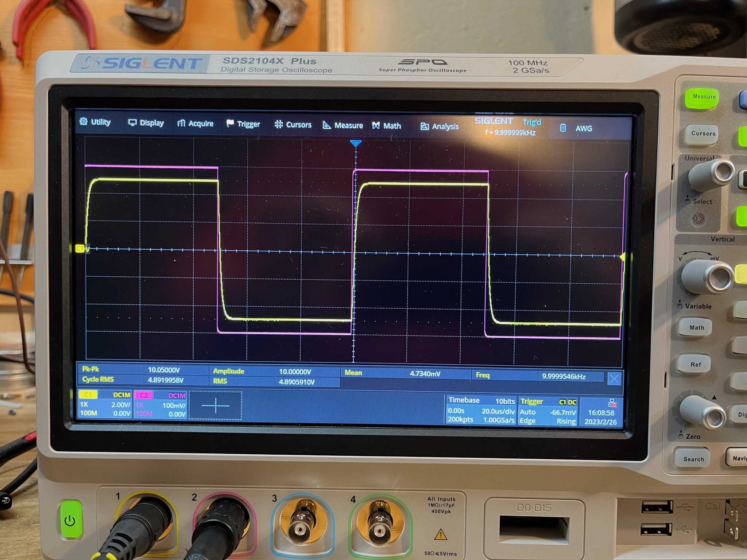This screenshot has width=747, height=560.
Task: Open the Trigger menu
Action: tap(243, 124)
